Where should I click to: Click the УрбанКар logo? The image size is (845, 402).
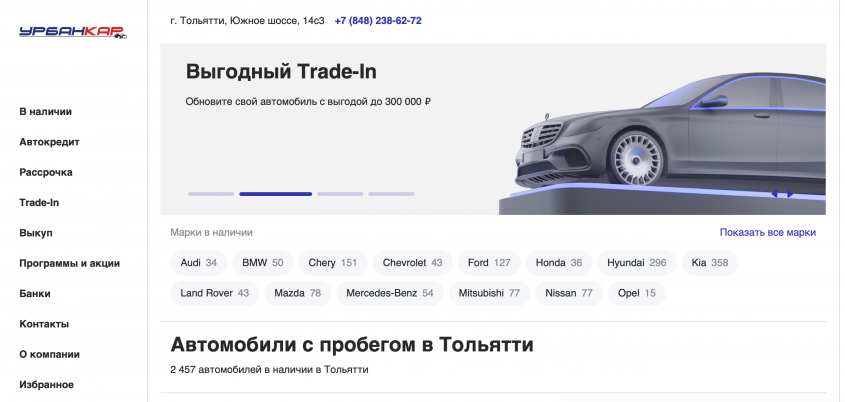(73, 33)
